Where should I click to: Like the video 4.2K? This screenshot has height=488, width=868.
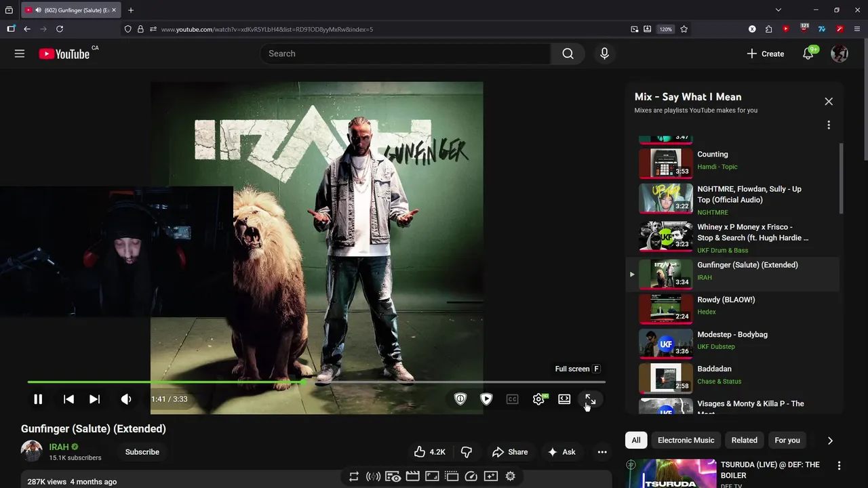(x=430, y=452)
